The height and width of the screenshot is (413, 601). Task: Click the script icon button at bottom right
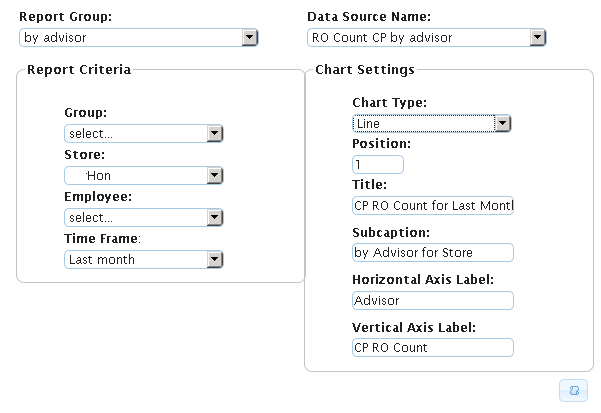coord(573,391)
